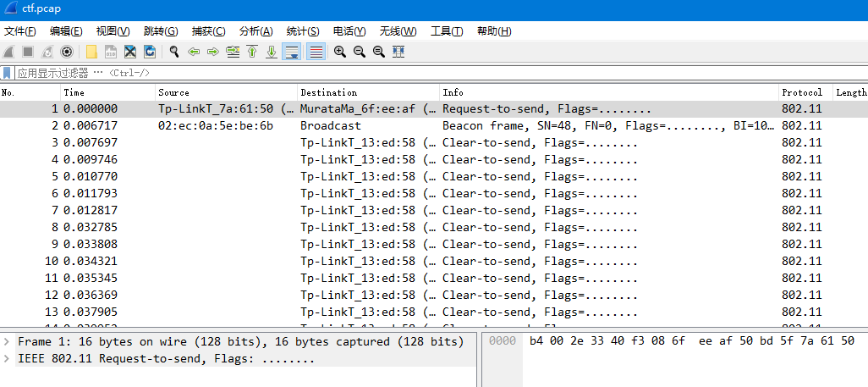Go back with green left arrow

tap(194, 52)
